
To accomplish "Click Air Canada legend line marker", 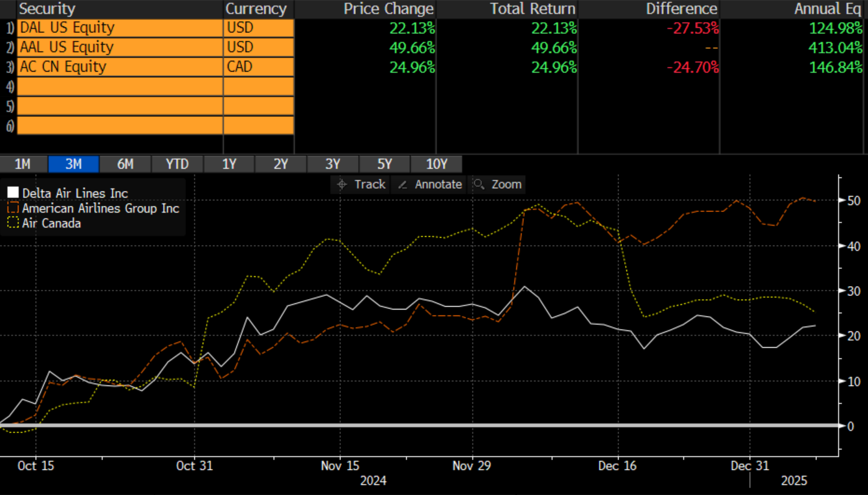I will click(x=13, y=223).
